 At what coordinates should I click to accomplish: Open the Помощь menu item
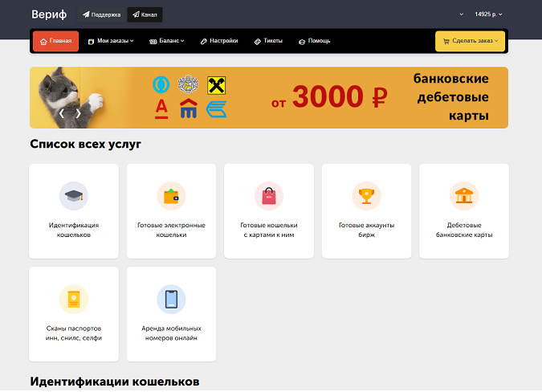click(315, 41)
